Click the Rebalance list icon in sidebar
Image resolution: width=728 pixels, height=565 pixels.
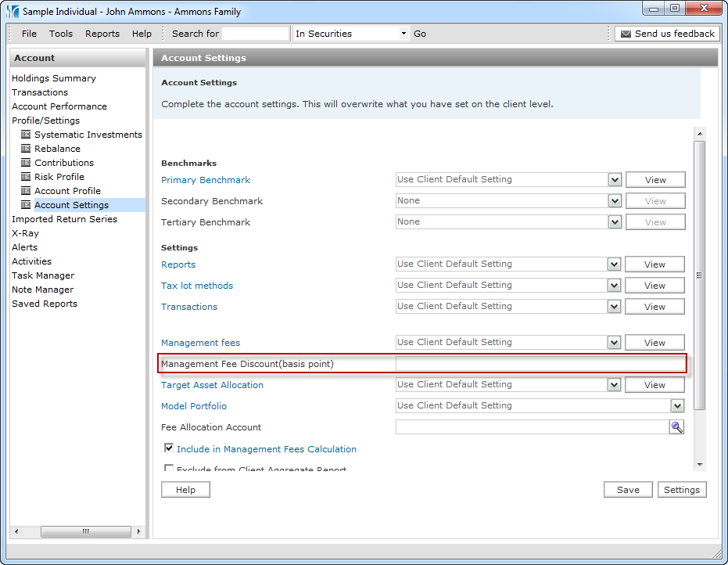(26, 149)
